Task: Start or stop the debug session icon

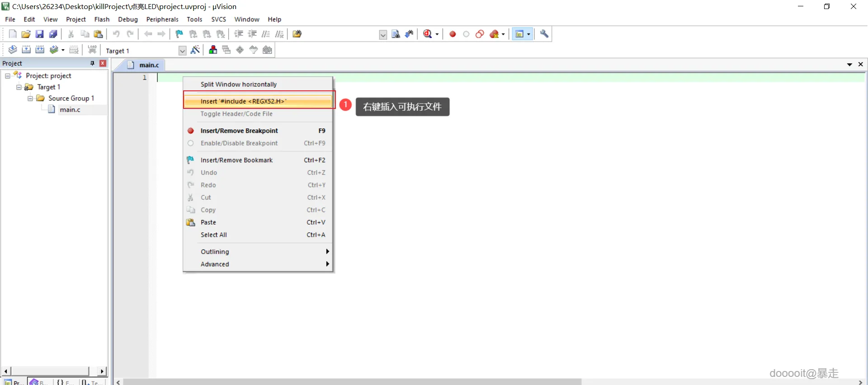Action: (428, 34)
